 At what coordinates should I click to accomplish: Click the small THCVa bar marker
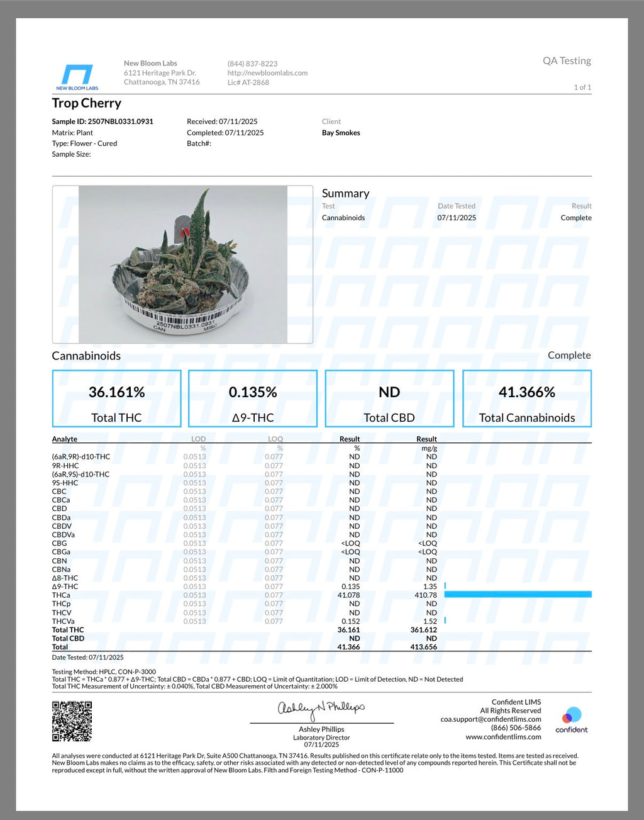(x=445, y=621)
